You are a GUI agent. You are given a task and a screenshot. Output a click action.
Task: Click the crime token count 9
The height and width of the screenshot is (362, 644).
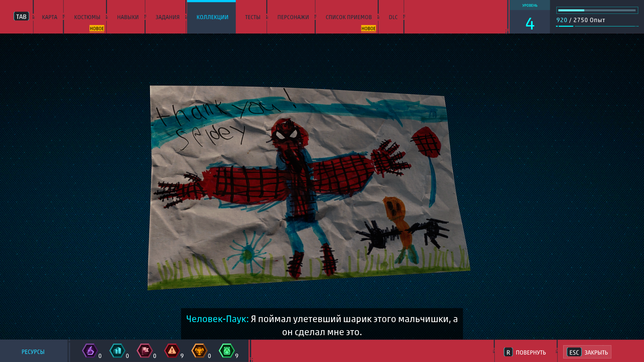tap(182, 356)
